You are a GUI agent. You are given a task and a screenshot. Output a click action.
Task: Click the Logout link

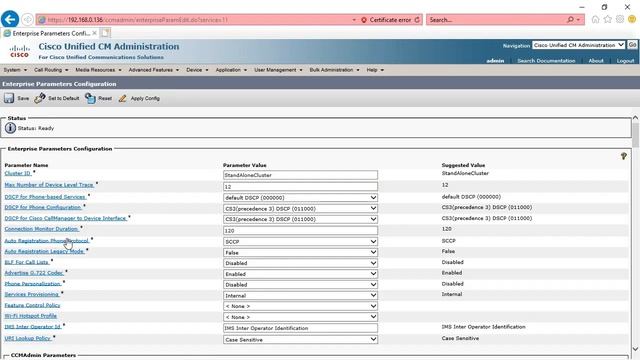click(625, 60)
